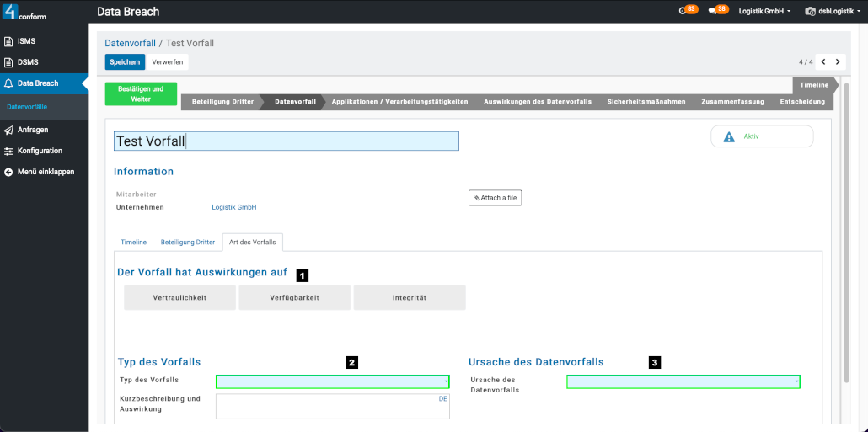Open activities clock icon with badge 93

pyautogui.click(x=683, y=11)
